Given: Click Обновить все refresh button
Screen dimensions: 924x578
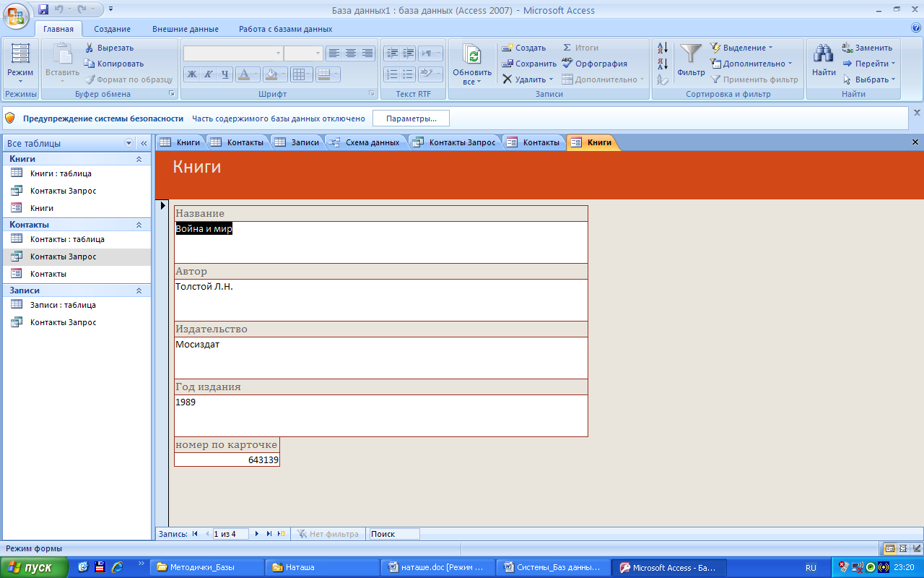Looking at the screenshot, I should (472, 65).
